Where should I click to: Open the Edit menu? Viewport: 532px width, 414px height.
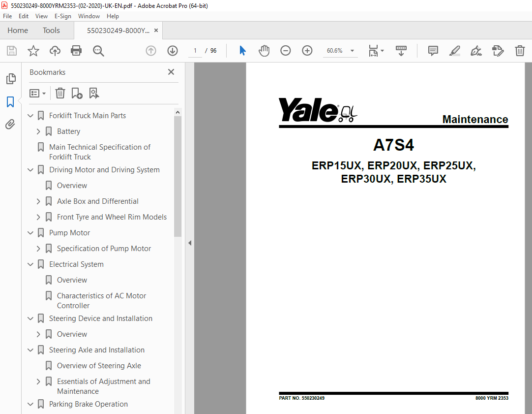click(24, 16)
